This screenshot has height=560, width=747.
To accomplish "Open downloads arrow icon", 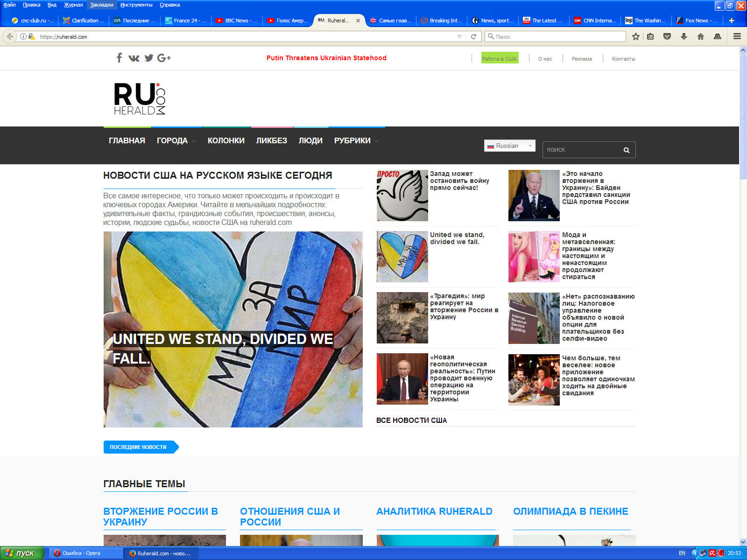I will pos(684,36).
